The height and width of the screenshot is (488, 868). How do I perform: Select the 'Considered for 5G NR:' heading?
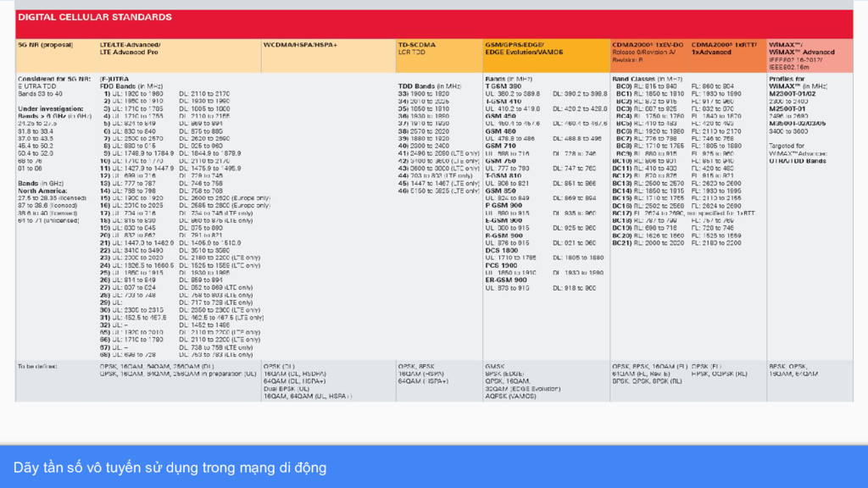54,79
